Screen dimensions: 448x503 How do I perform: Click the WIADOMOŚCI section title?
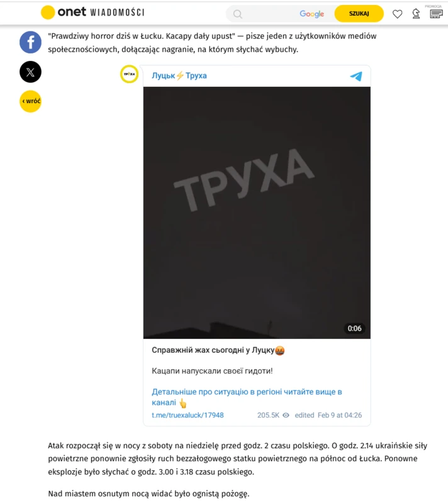click(117, 13)
